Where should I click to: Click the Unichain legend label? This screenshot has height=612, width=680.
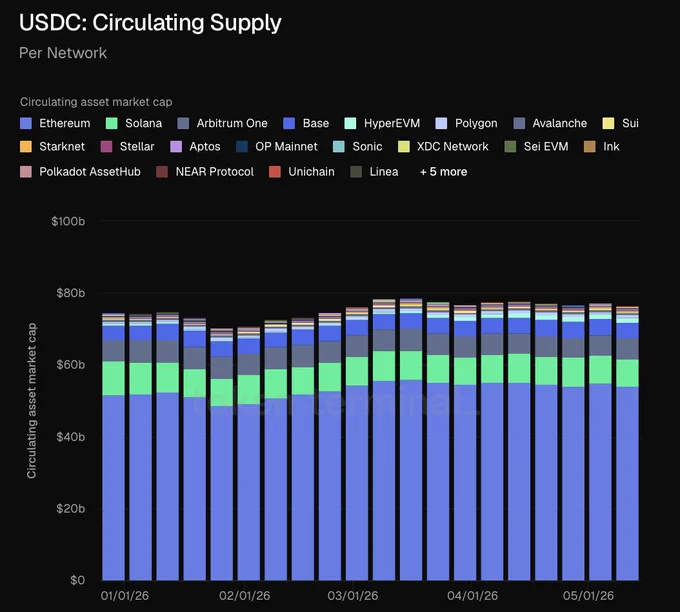(x=311, y=172)
